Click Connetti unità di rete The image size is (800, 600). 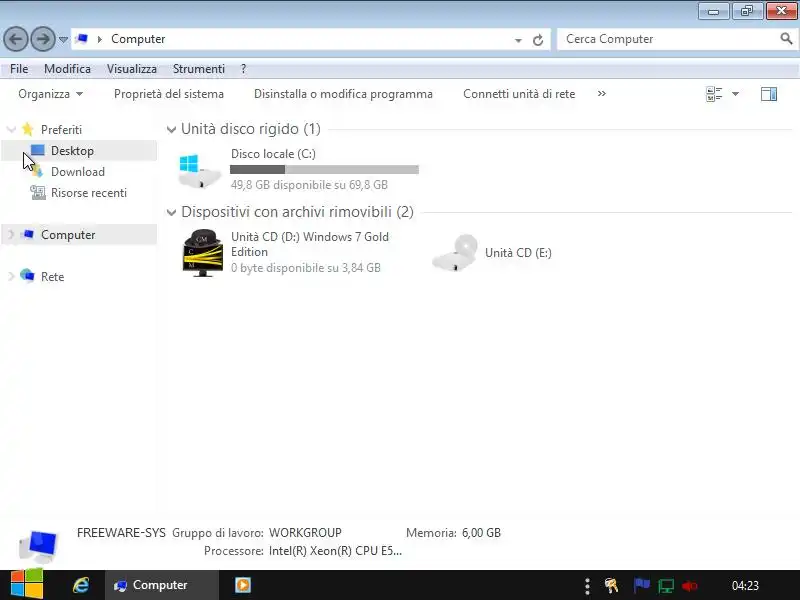click(x=519, y=94)
